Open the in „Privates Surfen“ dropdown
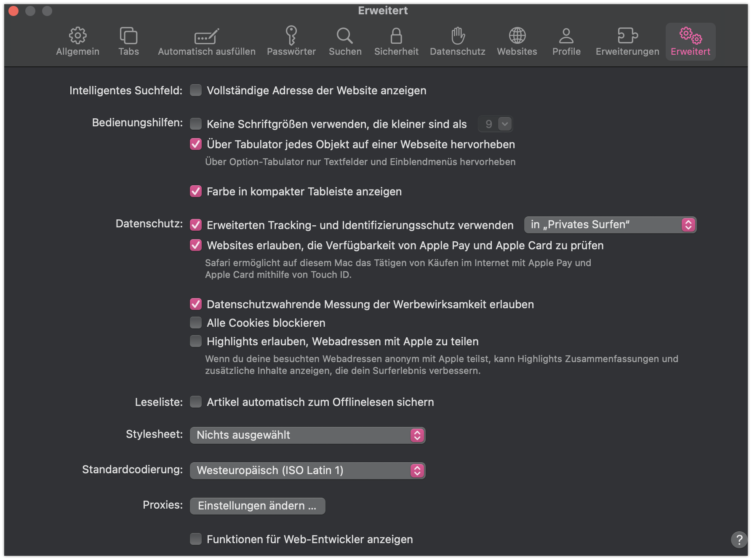Image resolution: width=752 pixels, height=560 pixels. tap(610, 224)
